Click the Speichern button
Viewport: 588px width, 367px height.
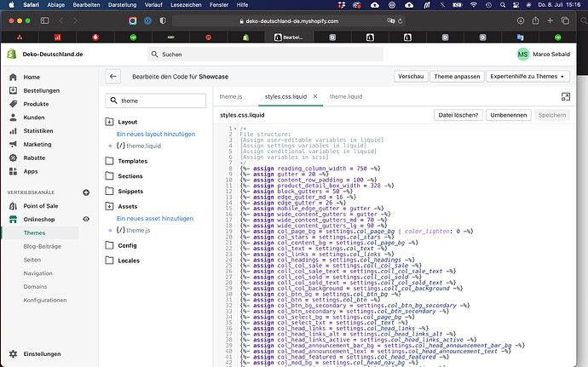pyautogui.click(x=552, y=115)
